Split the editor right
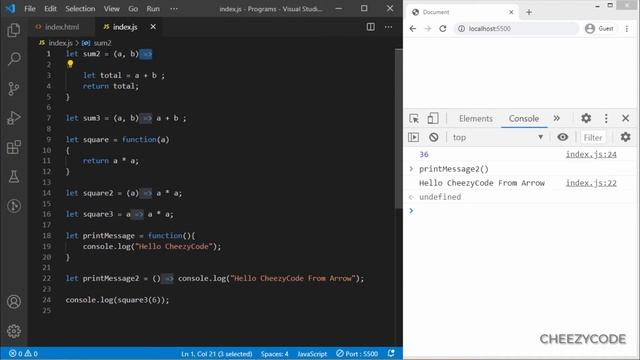640x360 pixels. click(x=370, y=27)
